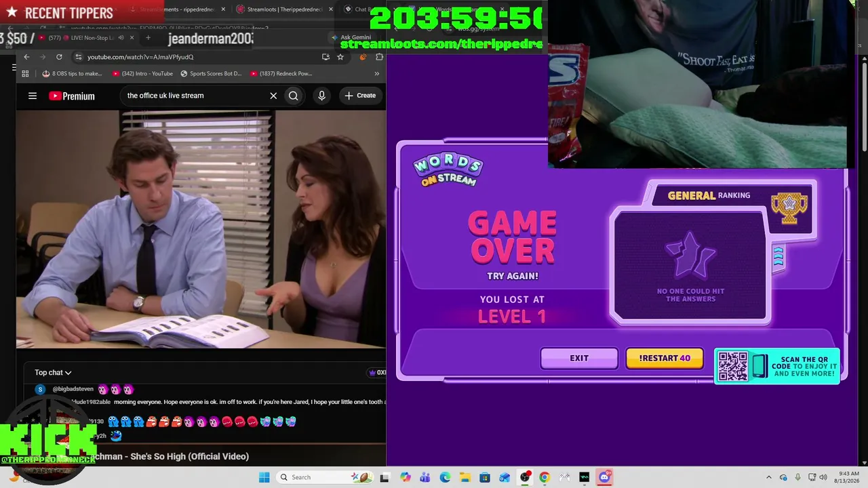The width and height of the screenshot is (868, 488).
Task: Switch to Google Chrome on the taskbar
Action: (x=545, y=477)
